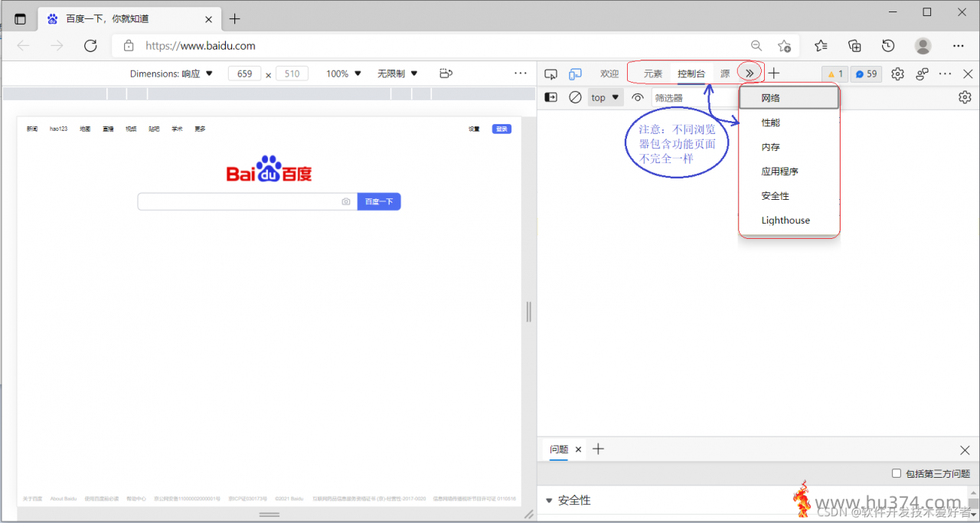980x523 pixels.
Task: Click the messages badge showing 59
Action: coord(866,74)
